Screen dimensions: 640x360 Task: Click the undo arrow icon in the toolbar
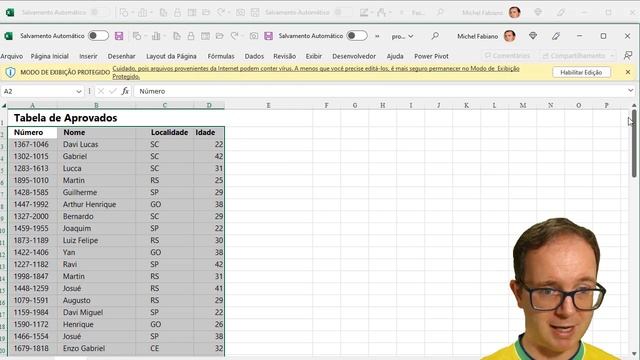tap(235, 36)
